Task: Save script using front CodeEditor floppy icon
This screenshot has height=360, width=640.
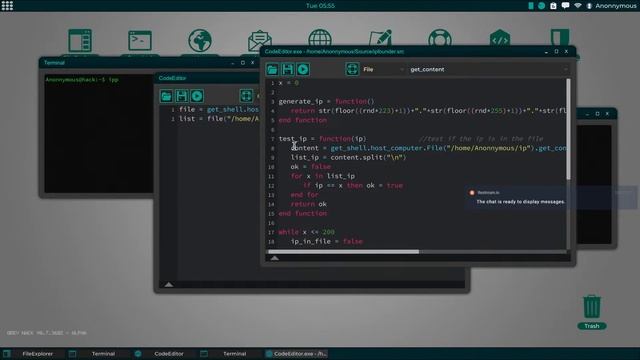Action: point(287,69)
